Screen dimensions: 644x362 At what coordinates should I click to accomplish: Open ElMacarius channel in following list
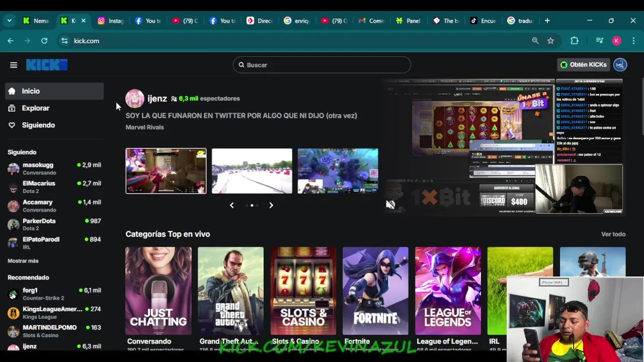[x=54, y=187]
